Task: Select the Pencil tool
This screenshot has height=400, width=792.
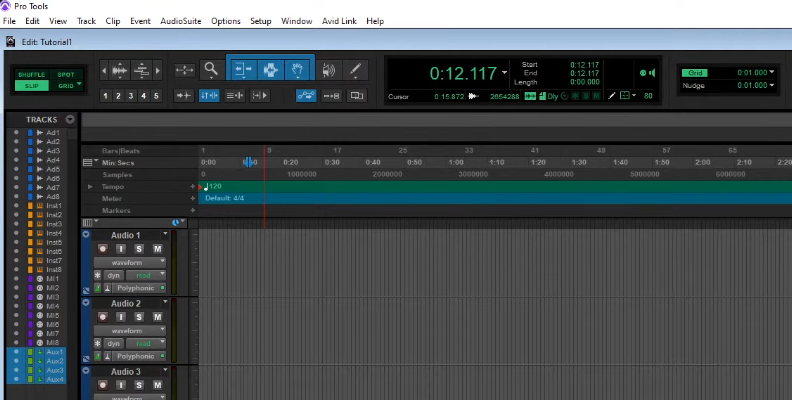Action: [x=356, y=70]
